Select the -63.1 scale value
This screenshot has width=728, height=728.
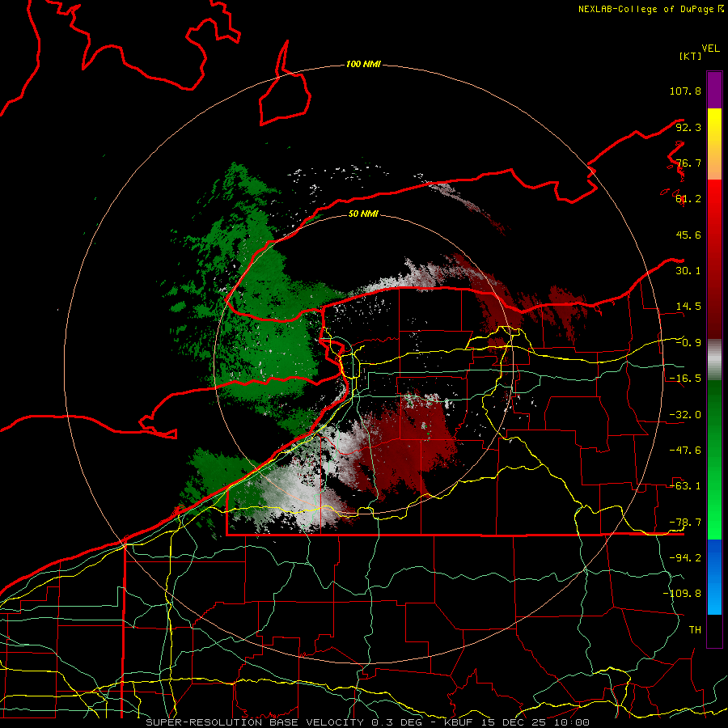click(685, 486)
